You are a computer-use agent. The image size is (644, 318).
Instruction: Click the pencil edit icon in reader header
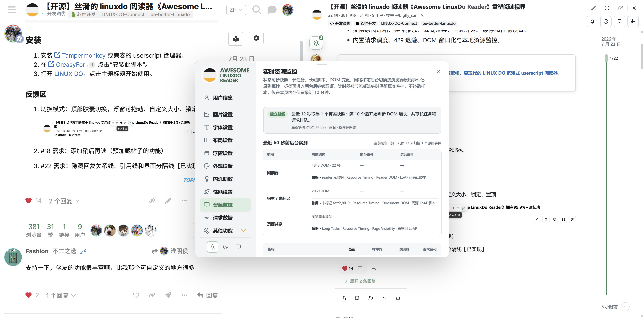click(593, 8)
